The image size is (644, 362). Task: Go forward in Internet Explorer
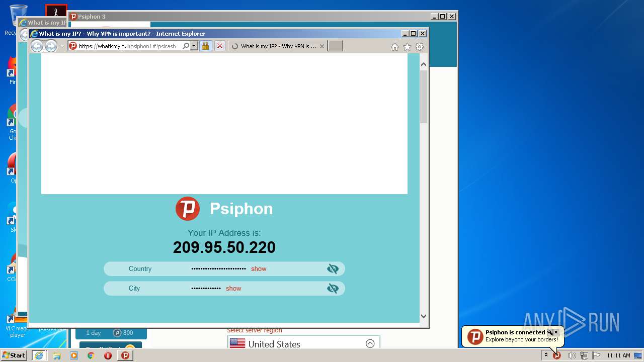[51, 46]
